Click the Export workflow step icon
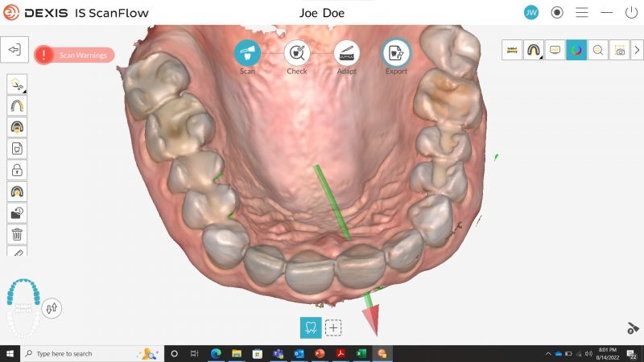 coord(396,53)
